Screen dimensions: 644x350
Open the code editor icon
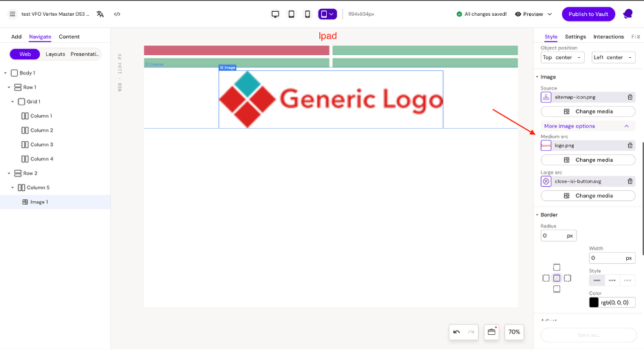click(117, 14)
